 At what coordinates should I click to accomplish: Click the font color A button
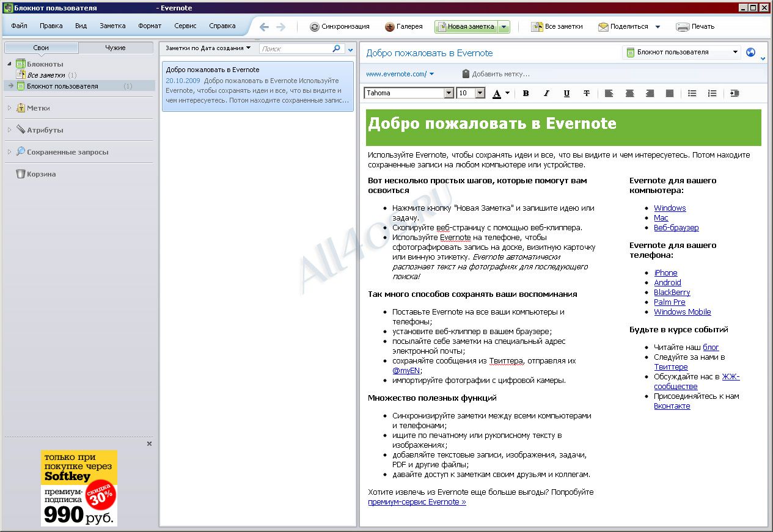[496, 93]
